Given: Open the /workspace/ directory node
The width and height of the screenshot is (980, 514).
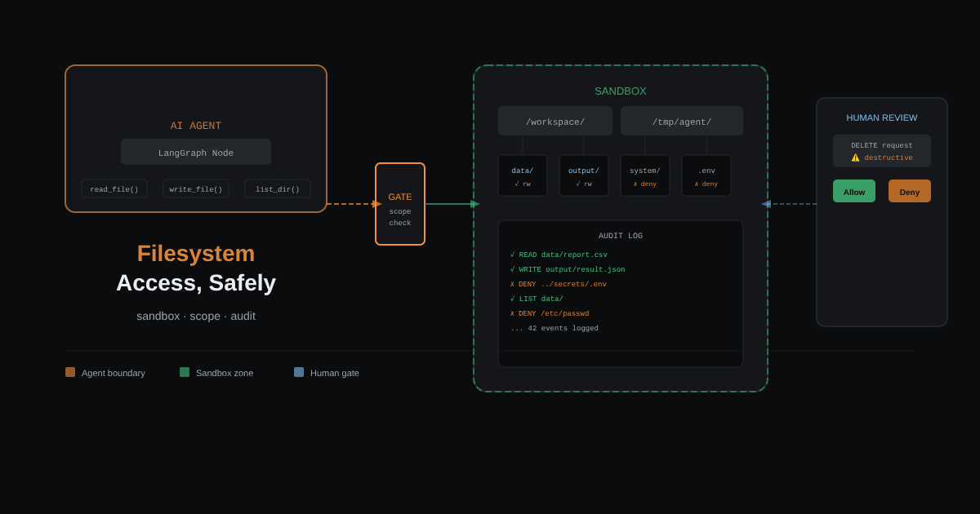Looking at the screenshot, I should tap(555, 121).
